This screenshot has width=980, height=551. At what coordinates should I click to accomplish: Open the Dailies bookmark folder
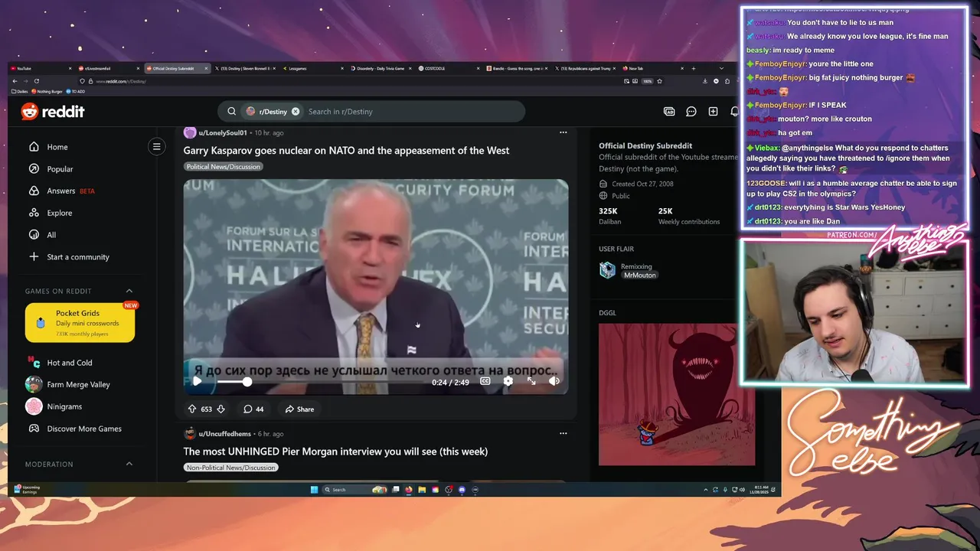(20, 91)
